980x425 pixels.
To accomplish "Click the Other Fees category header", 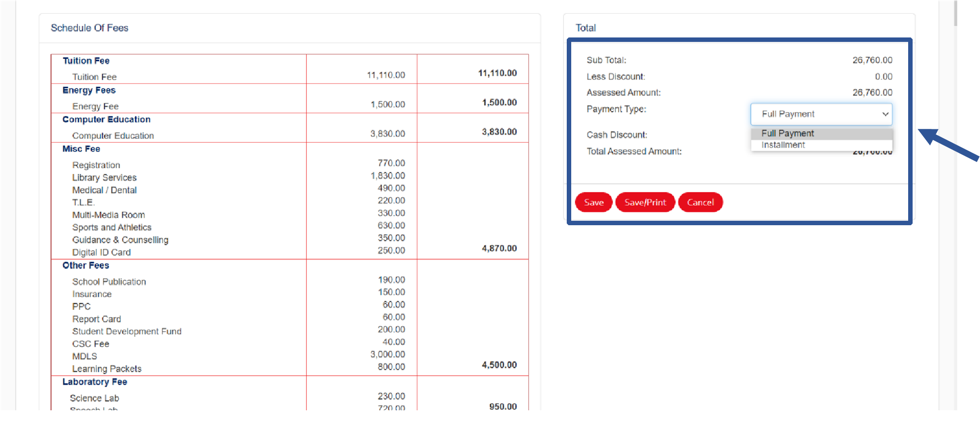I will [x=86, y=265].
